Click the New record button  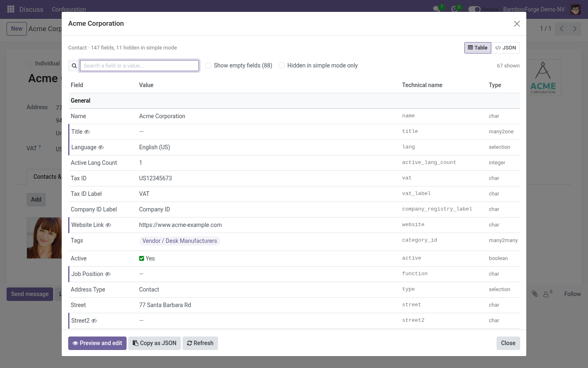[17, 29]
